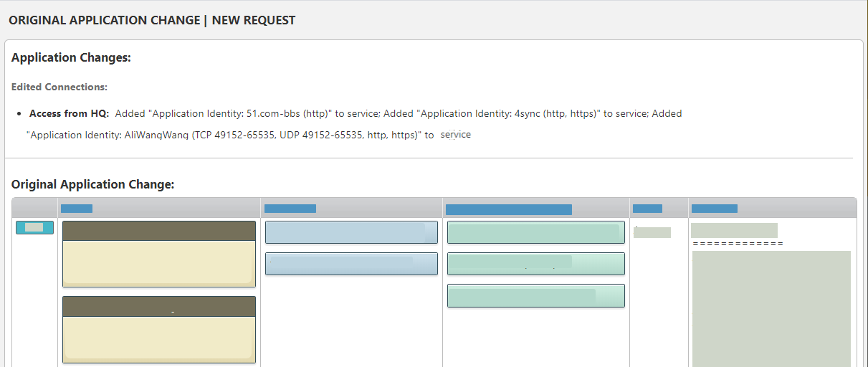Viewport: 868px width, 367px height.
Task: Click the "Edited Connections:" label
Action: (59, 87)
